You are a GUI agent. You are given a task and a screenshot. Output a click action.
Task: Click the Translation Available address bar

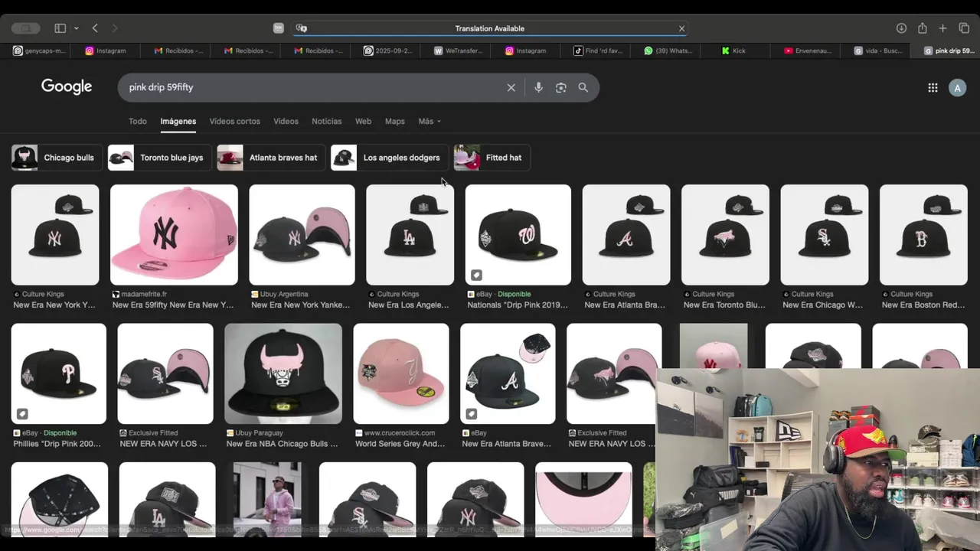(490, 28)
